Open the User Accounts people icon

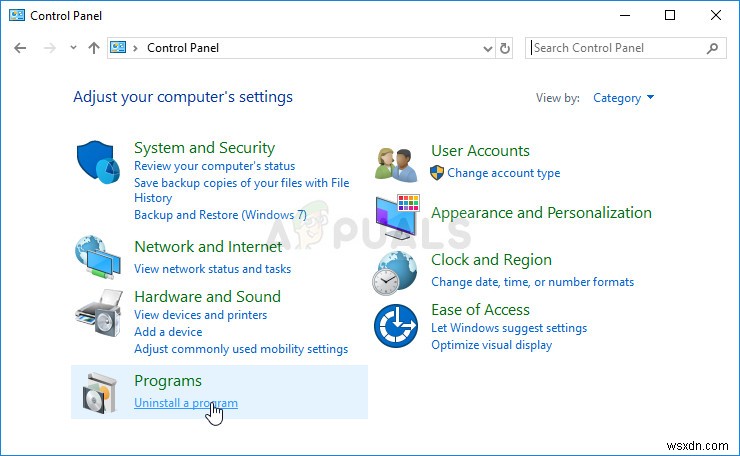[395, 162]
